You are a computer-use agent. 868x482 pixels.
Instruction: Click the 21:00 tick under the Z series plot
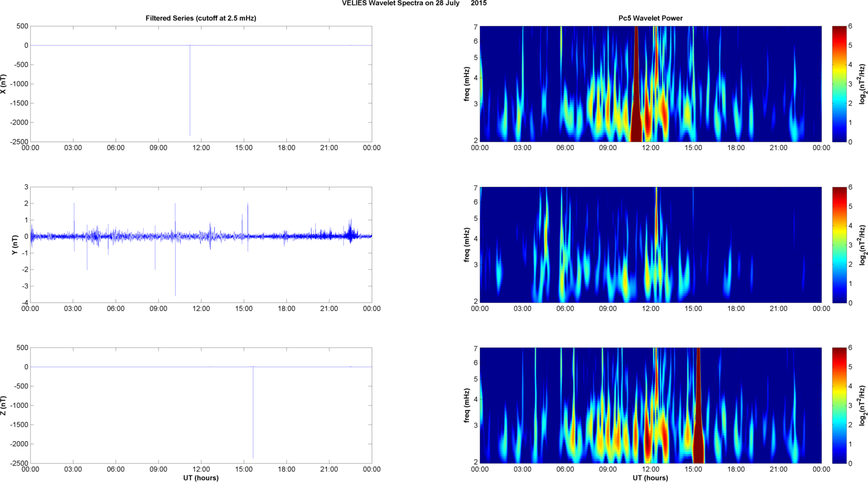(329, 469)
